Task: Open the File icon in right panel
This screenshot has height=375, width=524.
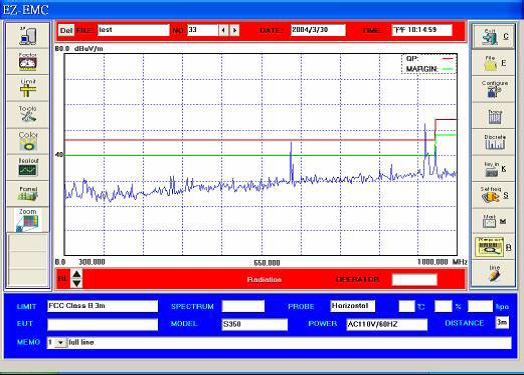Action: coord(493,62)
